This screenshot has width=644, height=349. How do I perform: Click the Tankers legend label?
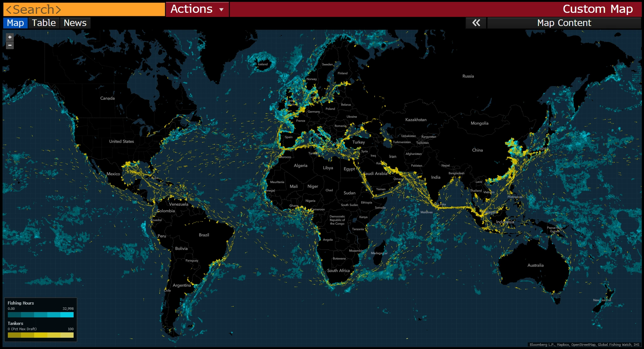click(x=15, y=323)
